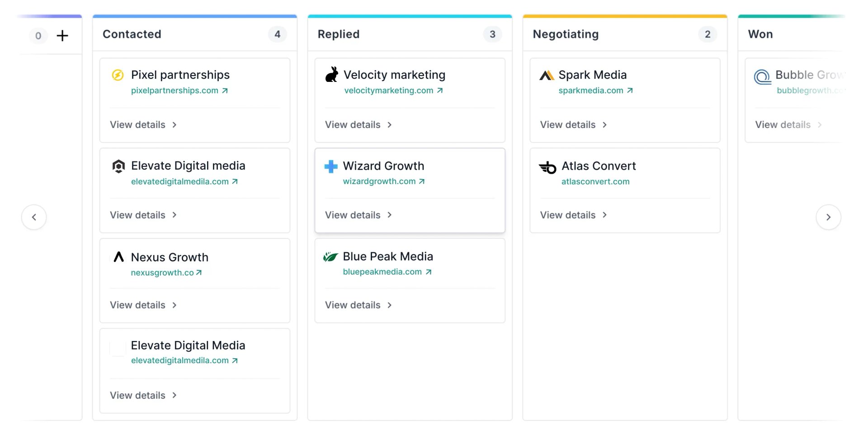Screen dimensions: 868x446
Task: View details of Atlas Convert card
Action: pyautogui.click(x=574, y=215)
